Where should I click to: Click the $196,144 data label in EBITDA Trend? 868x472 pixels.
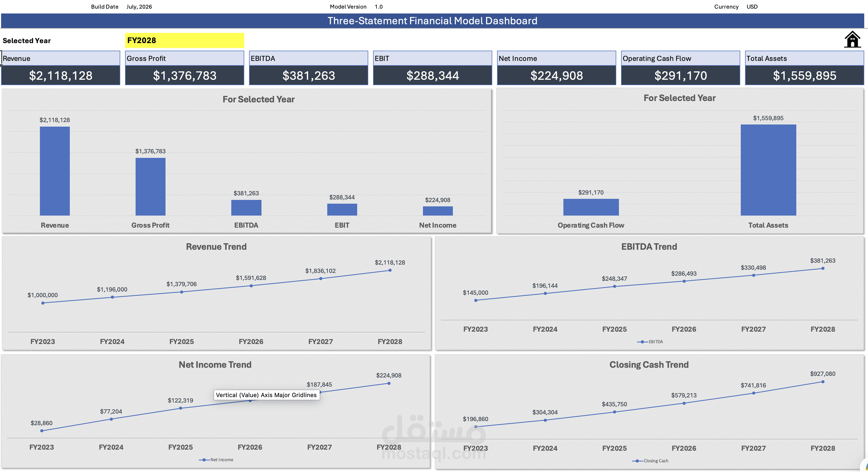pos(545,286)
